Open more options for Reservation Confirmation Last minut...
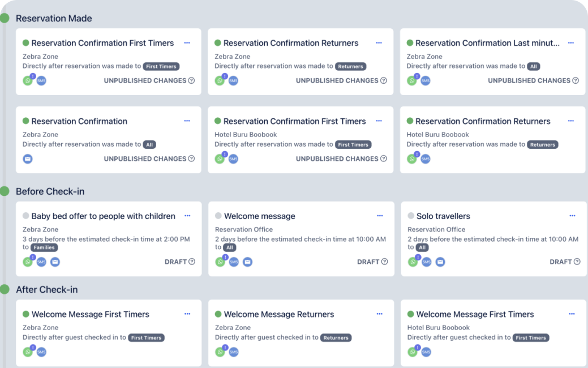588x368 pixels. coord(571,43)
